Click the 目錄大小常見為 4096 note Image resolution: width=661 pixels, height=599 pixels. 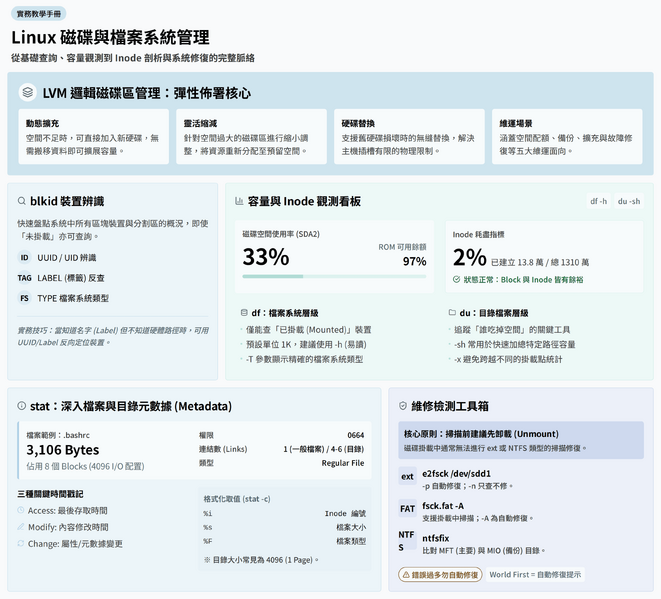[x=261, y=560]
